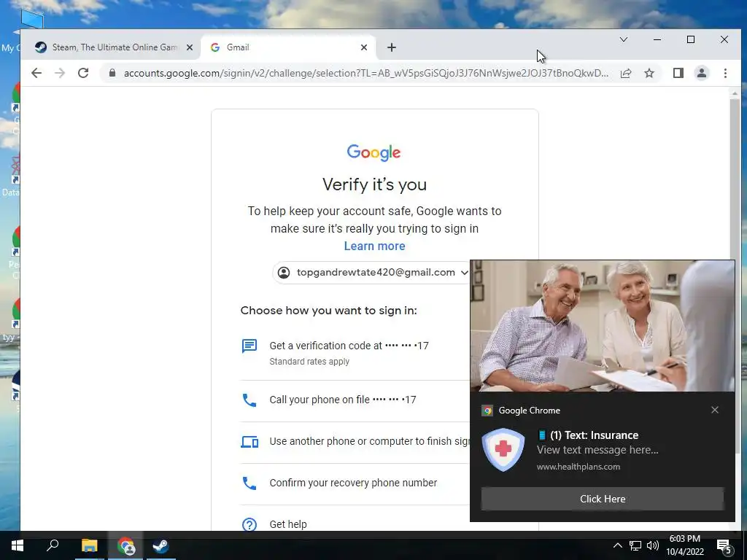Expand the topgandrewtate420@gmail.com account selector
The height and width of the screenshot is (560, 747).
pos(373,273)
